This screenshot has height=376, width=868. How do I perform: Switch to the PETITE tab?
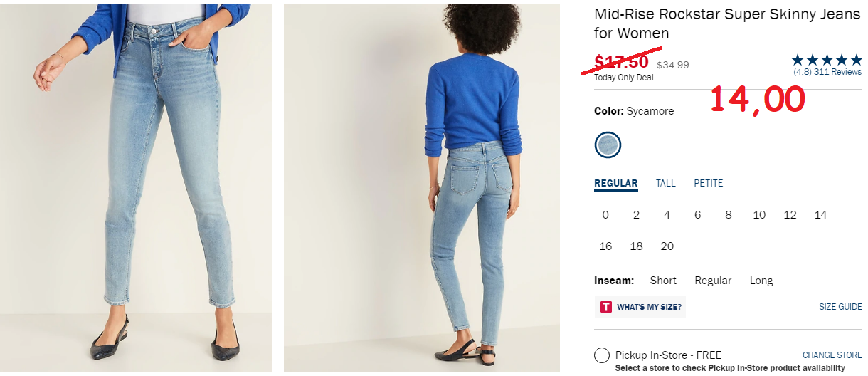(x=709, y=183)
